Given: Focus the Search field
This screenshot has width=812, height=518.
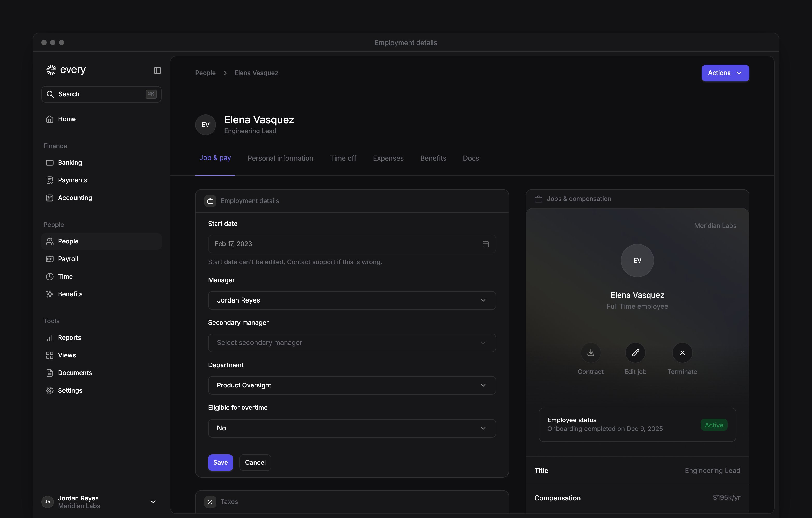Looking at the screenshot, I should pos(101,94).
